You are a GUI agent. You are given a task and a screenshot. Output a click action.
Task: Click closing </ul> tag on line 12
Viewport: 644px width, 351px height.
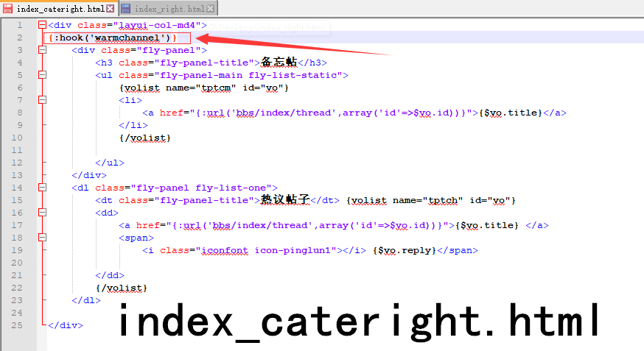[x=110, y=163]
